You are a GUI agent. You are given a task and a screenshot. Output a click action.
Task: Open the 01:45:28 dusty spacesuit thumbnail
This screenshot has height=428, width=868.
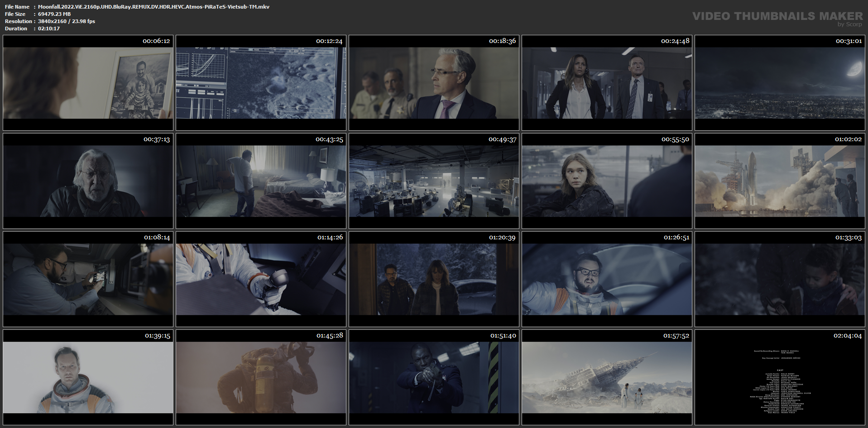pyautogui.click(x=261, y=377)
